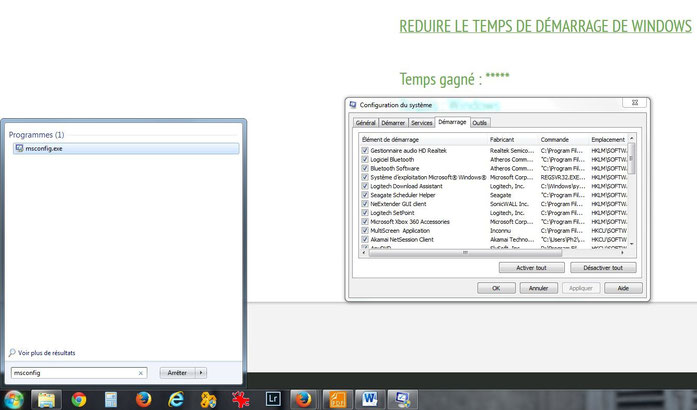Click the Annuler button
Image resolution: width=697 pixels, height=410 pixels.
point(538,288)
